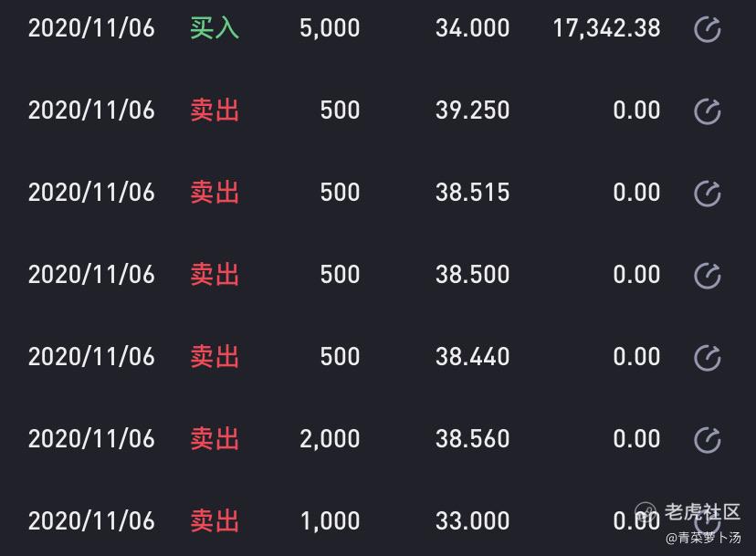The width and height of the screenshot is (756, 556).
Task: Click 卖出 label beside price 38.500
Action: [215, 275]
